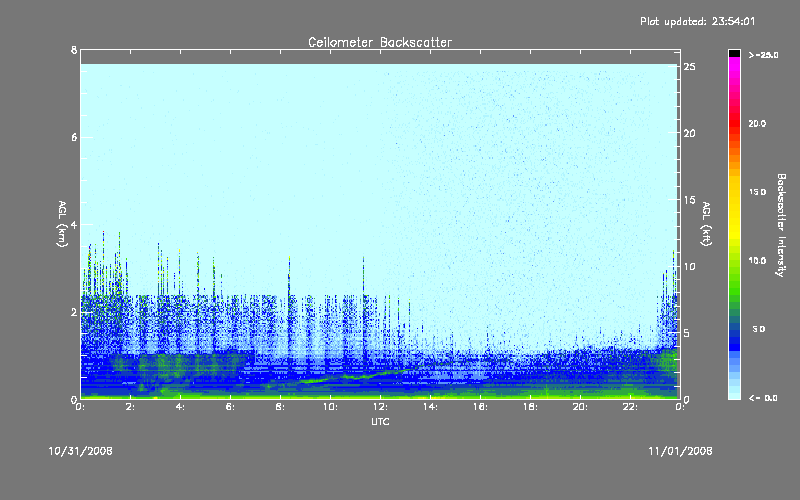The height and width of the screenshot is (500, 800).
Task: Click the 25 kft tick label on right axis
Action: pos(689,67)
